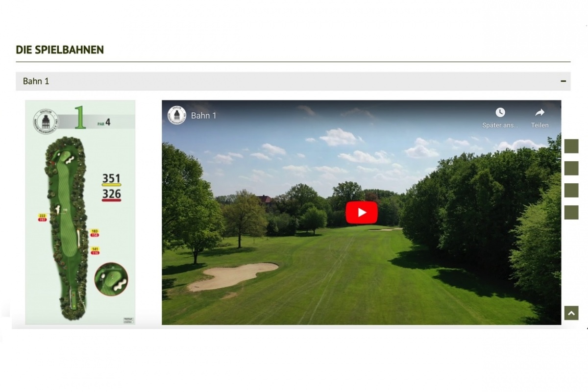Viewport: 588px width, 392px height.
Task: Click the scroll-to-top arrow button
Action: tap(571, 313)
